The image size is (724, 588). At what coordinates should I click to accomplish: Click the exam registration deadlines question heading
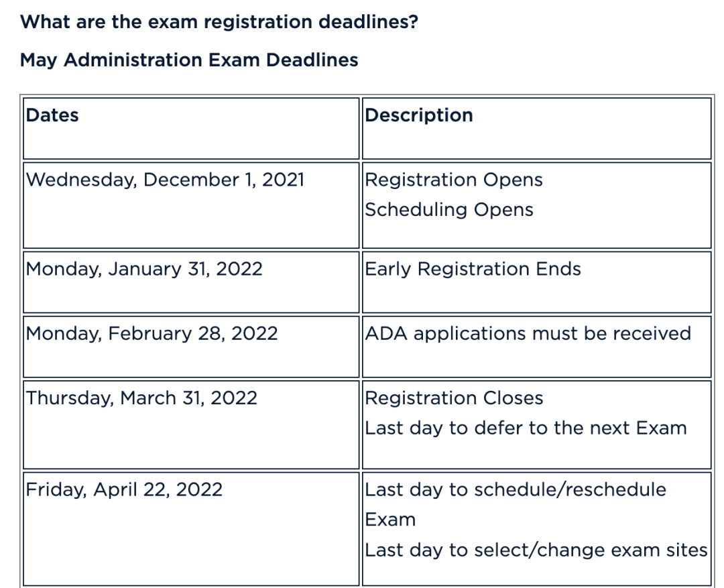tap(221, 21)
